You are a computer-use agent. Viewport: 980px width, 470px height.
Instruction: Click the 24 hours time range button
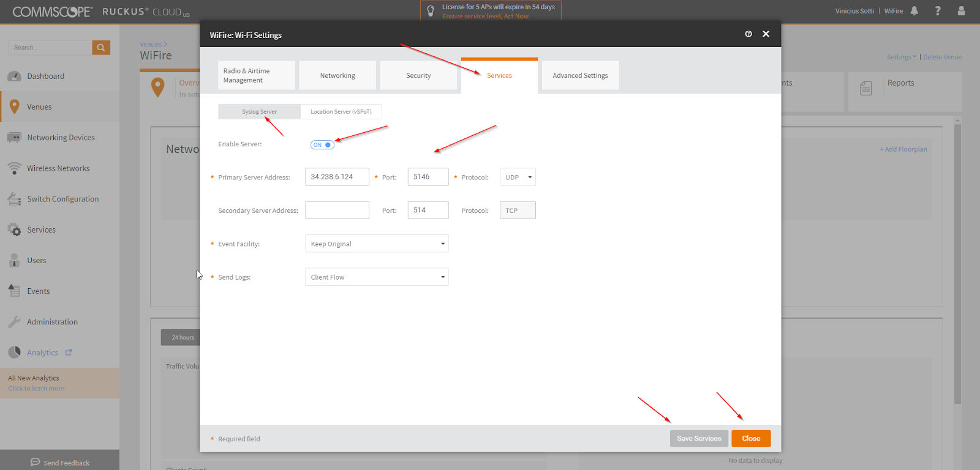[181, 337]
